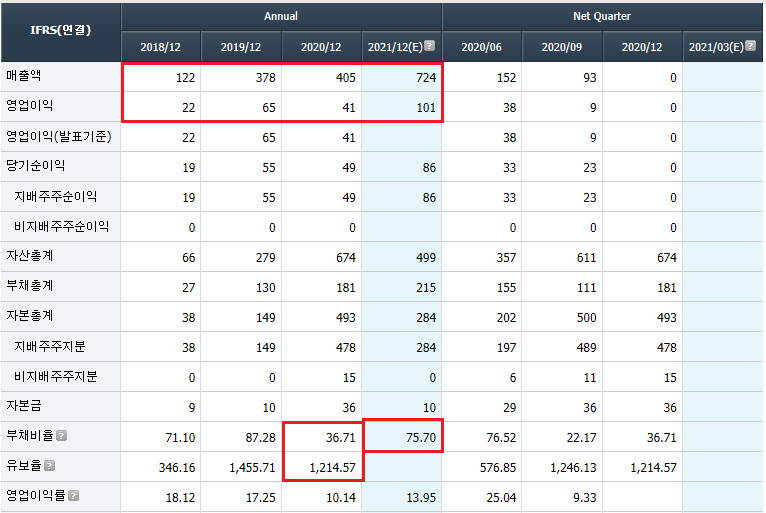Select the IFRS(연결) header cell

61,31
